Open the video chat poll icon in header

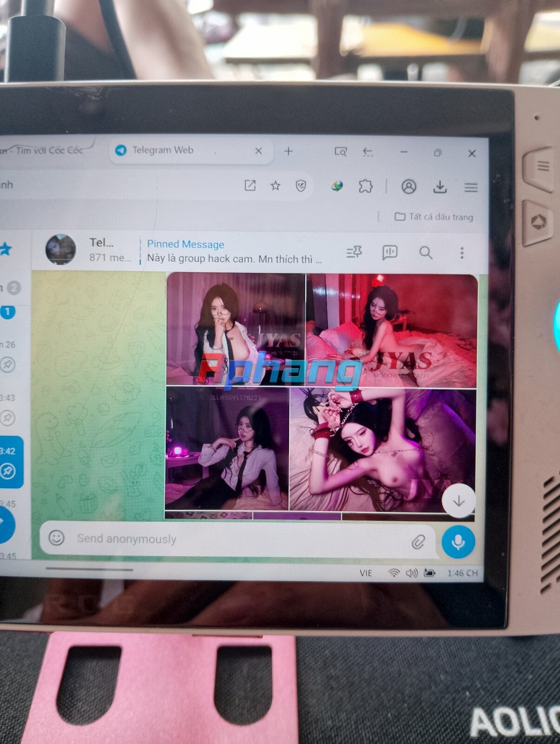pos(389,252)
